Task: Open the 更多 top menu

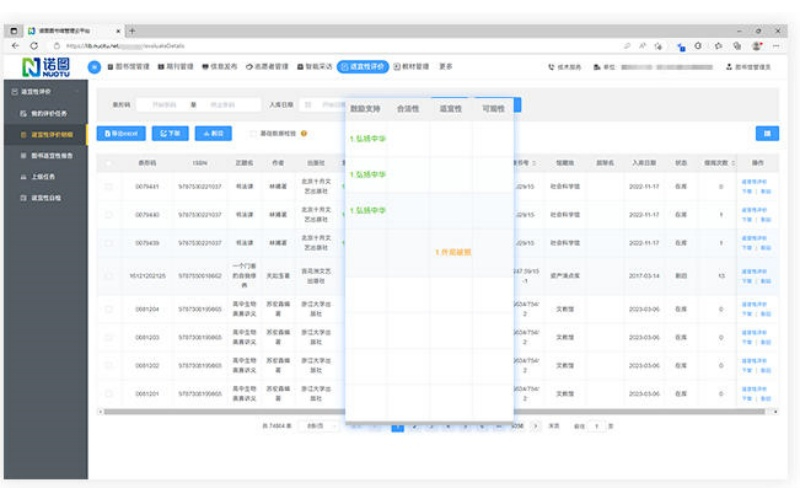Action: tap(446, 67)
